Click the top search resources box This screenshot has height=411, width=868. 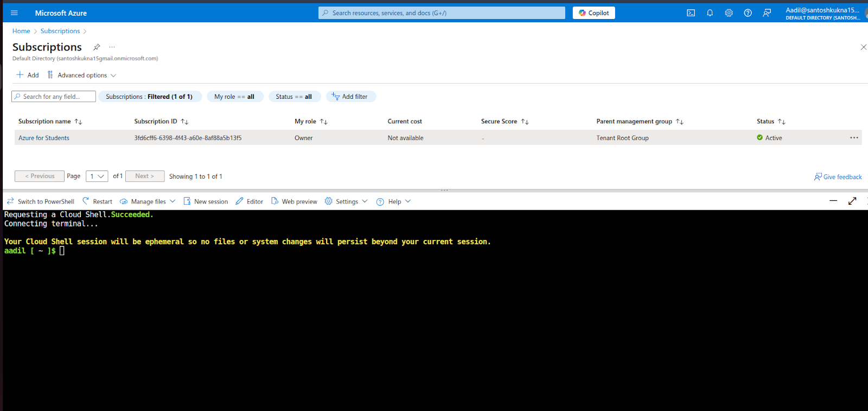point(442,13)
